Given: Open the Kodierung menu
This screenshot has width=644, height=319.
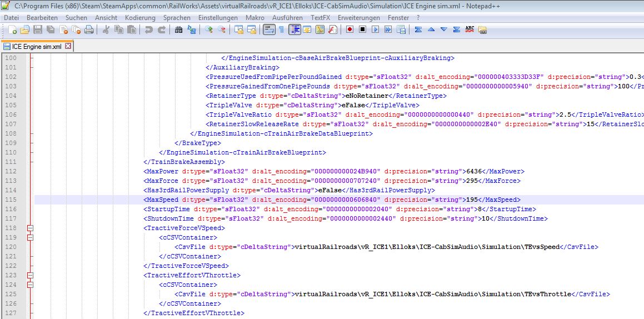Looking at the screenshot, I should click(x=141, y=18).
